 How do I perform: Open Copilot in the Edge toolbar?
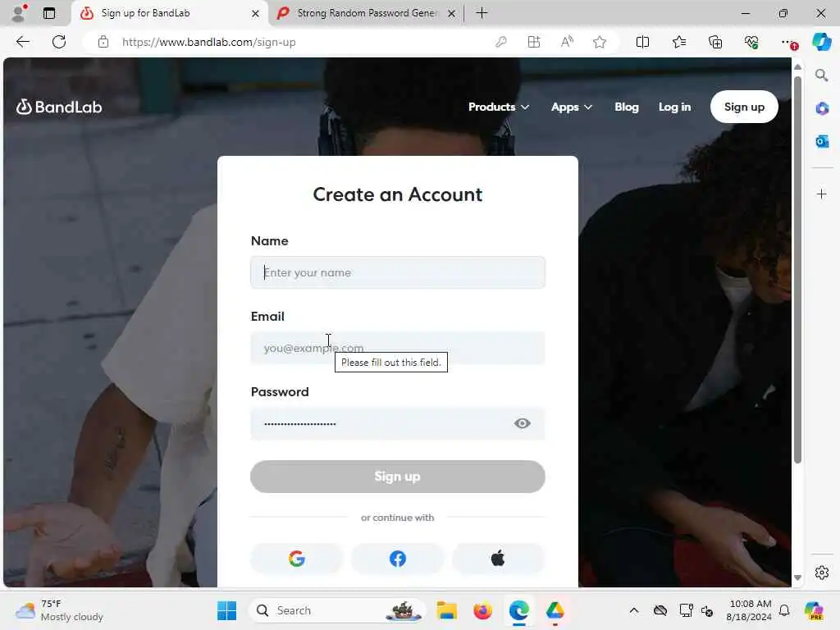pos(821,42)
